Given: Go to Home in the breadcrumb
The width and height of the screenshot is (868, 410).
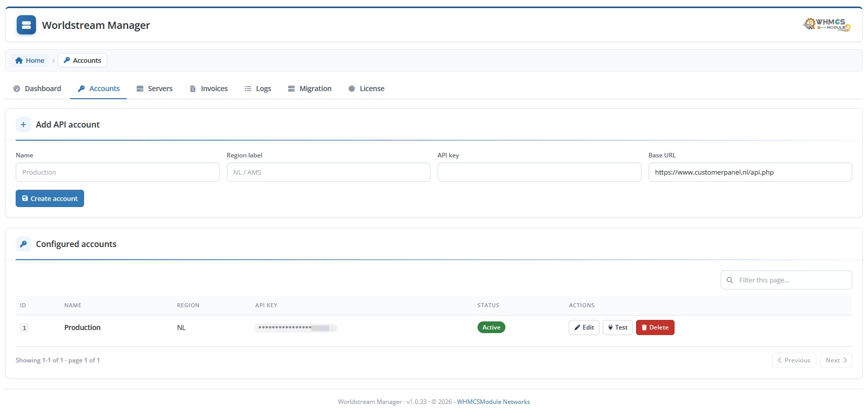Looking at the screenshot, I should [x=30, y=60].
